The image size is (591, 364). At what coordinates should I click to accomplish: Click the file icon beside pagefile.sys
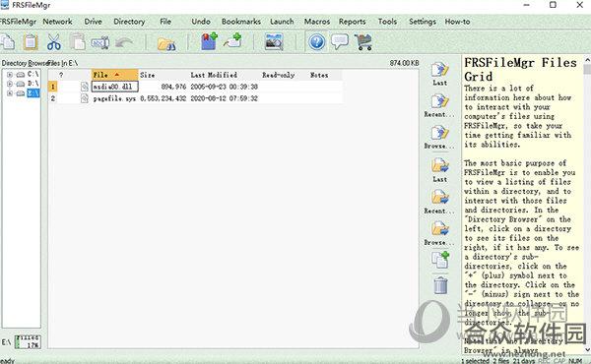coord(85,98)
